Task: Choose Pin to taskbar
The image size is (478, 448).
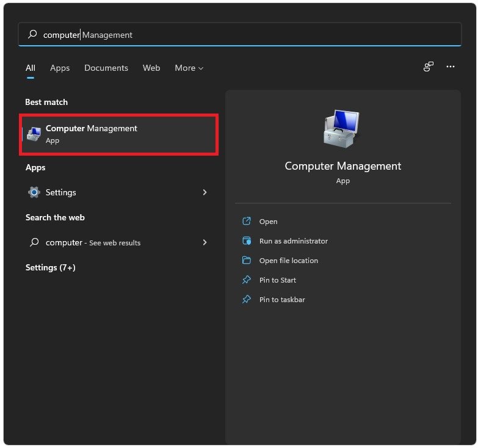Action: [x=281, y=300]
